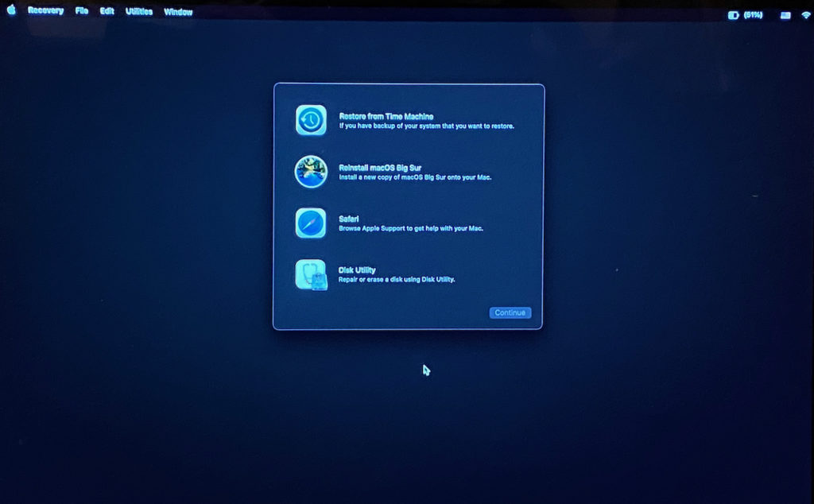Image resolution: width=814 pixels, height=504 pixels.
Task: Open the File menu
Action: (82, 11)
